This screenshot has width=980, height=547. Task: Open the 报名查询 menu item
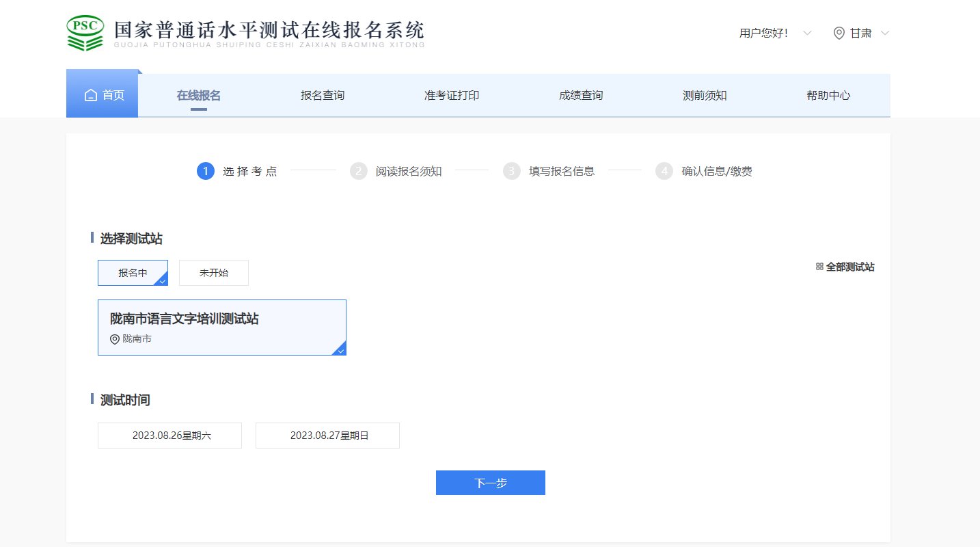(323, 96)
